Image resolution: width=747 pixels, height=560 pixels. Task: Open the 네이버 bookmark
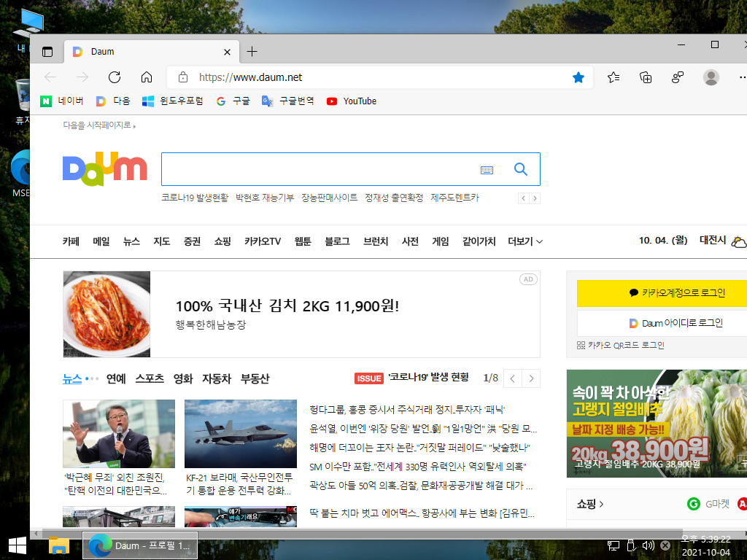click(62, 101)
